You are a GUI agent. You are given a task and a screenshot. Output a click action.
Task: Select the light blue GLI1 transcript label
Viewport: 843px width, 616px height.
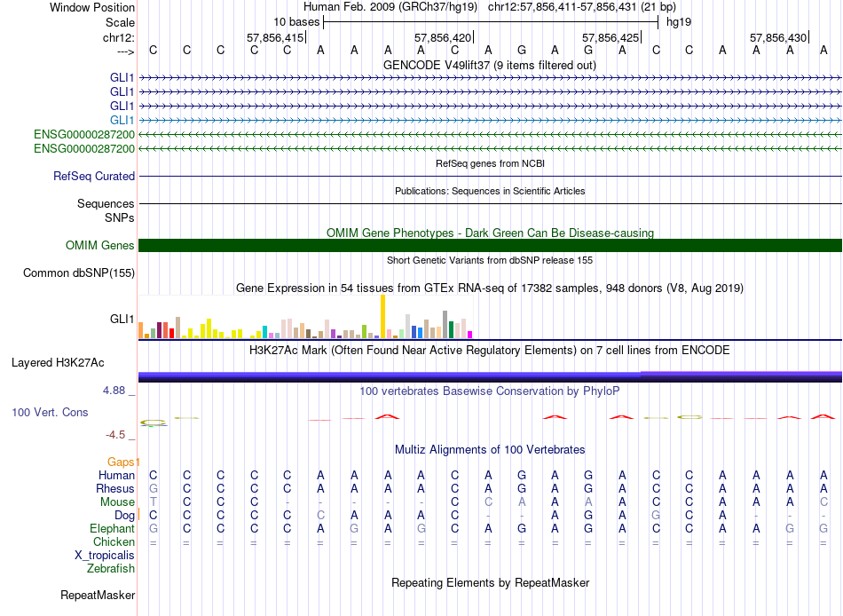pyautogui.click(x=122, y=120)
